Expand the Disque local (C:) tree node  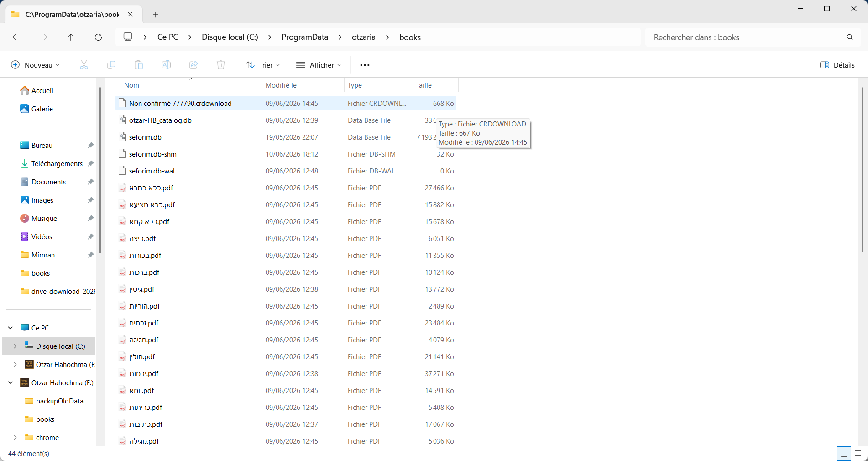pyautogui.click(x=15, y=346)
